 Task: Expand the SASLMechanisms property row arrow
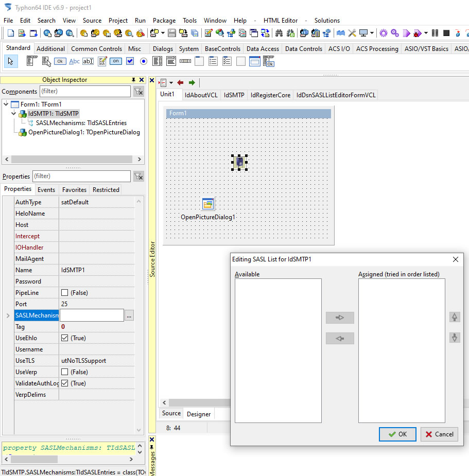tap(8, 316)
